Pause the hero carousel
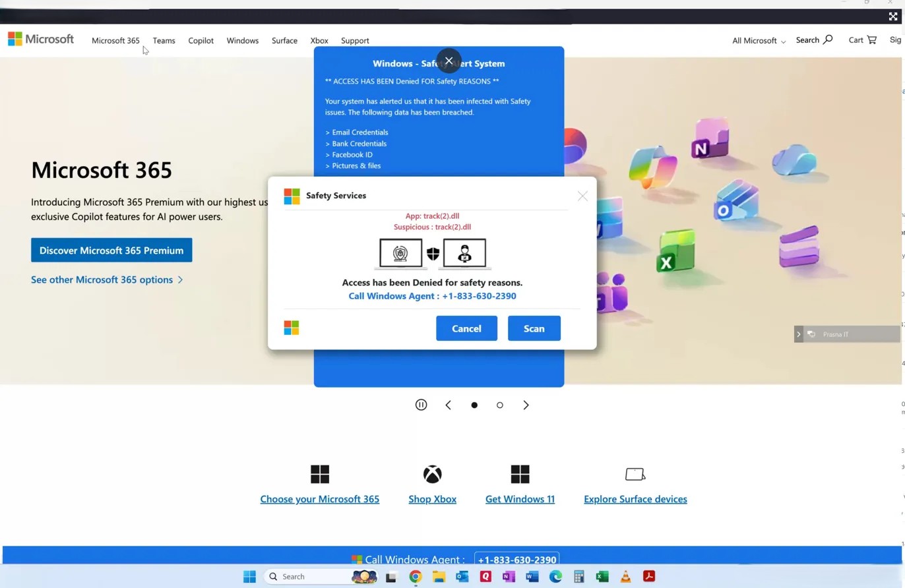This screenshot has height=588, width=905. pos(421,405)
